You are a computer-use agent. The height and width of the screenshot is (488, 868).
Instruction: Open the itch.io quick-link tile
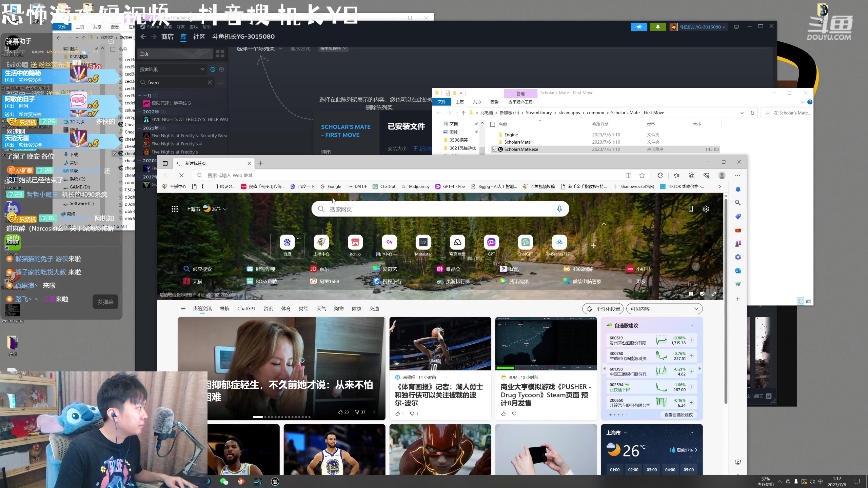pos(355,242)
